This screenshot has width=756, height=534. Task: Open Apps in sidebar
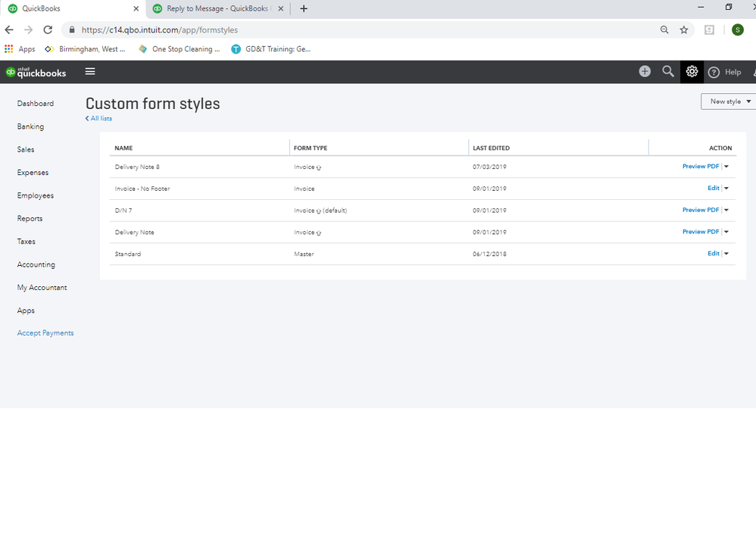point(26,311)
